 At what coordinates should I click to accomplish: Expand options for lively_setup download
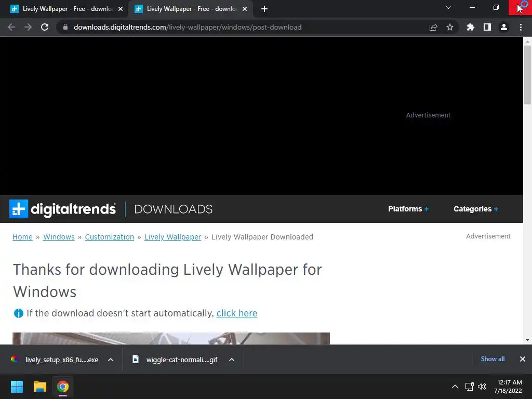point(111,360)
